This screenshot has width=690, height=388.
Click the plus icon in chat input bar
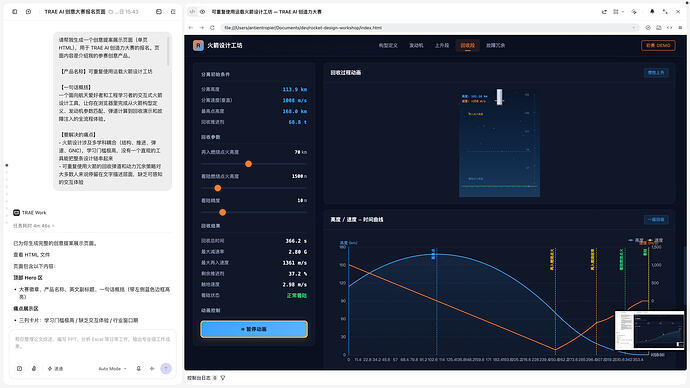pos(152,369)
